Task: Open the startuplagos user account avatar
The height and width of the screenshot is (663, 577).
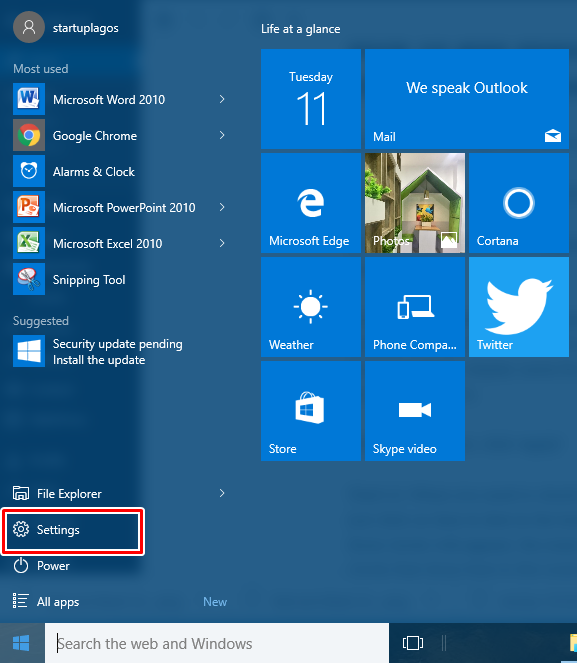Action: coord(29,27)
